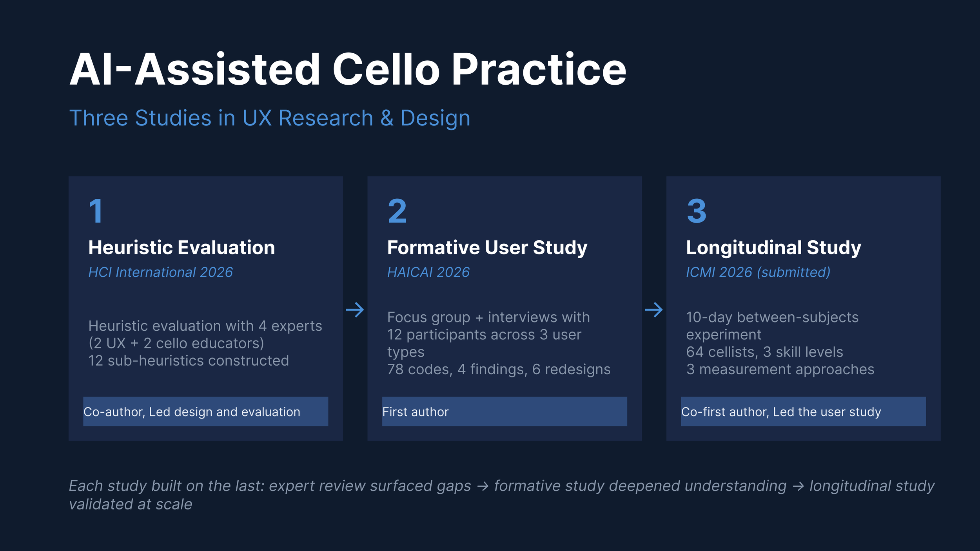Select the Heuristic Evaluation heading
Image resolution: width=980 pixels, height=551 pixels.
pos(181,248)
